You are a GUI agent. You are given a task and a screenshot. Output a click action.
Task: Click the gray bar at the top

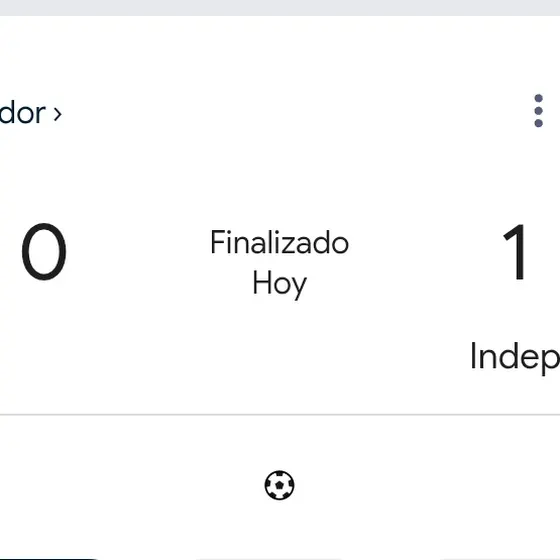coord(280,8)
